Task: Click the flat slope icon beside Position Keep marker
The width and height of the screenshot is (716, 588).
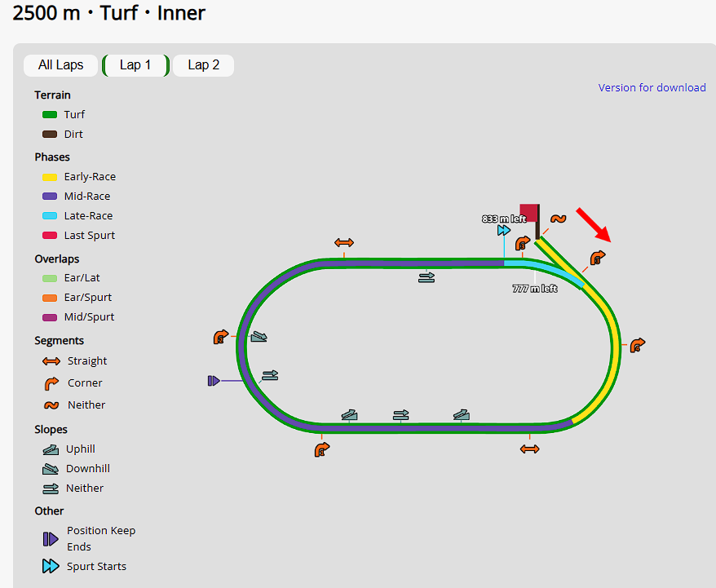Action: pyautogui.click(x=270, y=375)
